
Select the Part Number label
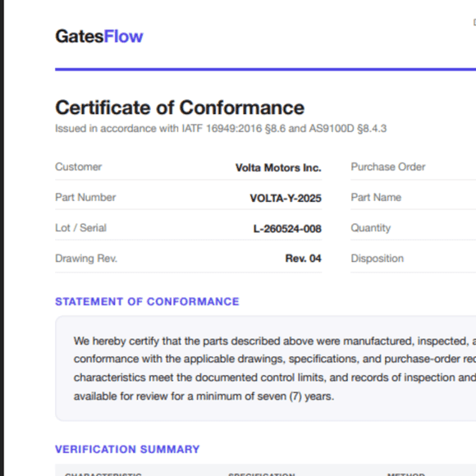pos(85,197)
